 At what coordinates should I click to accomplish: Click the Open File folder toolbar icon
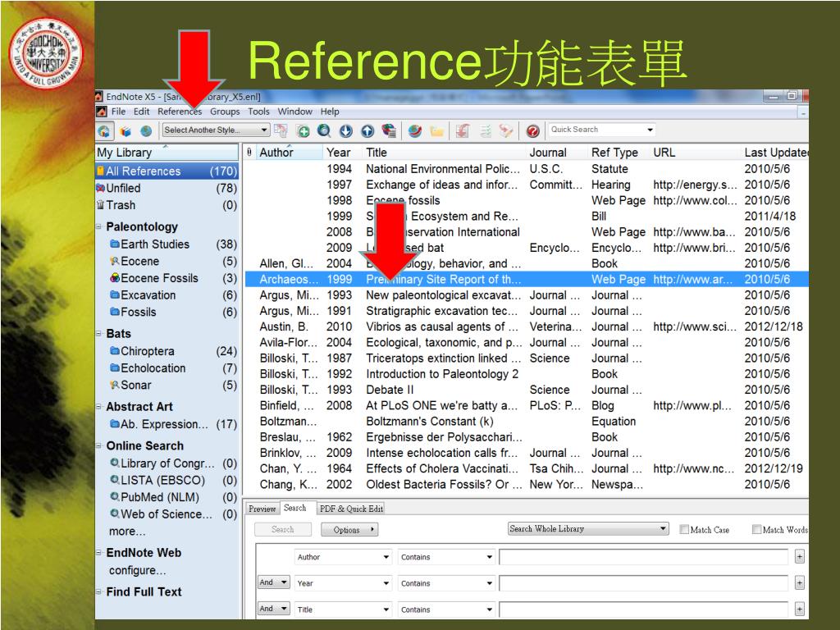point(436,130)
